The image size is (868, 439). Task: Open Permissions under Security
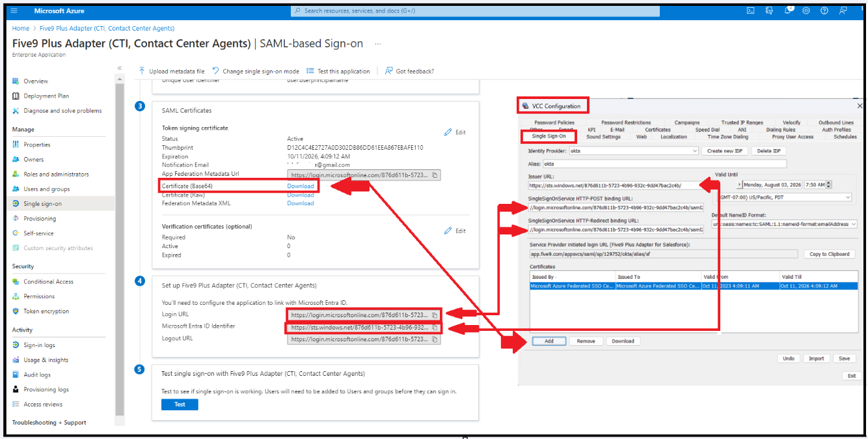39,296
